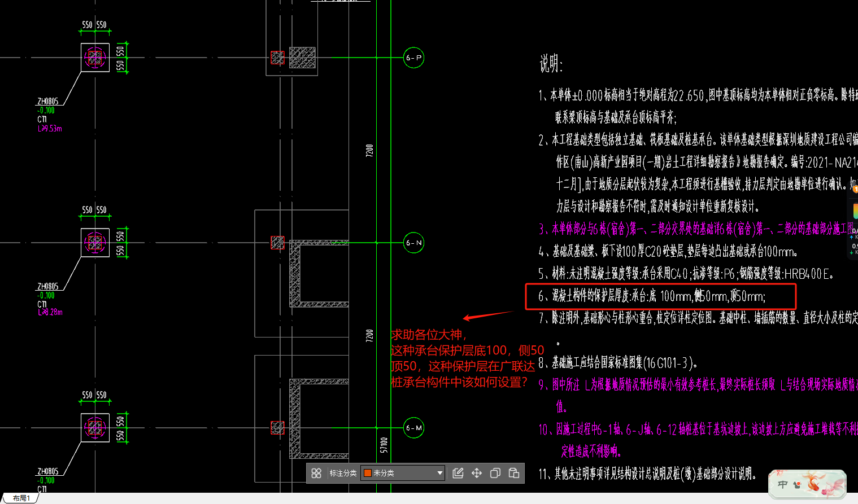Image resolution: width=858 pixels, height=504 pixels.
Task: Select note 5 材料 concrete grade line
Action: 686,274
